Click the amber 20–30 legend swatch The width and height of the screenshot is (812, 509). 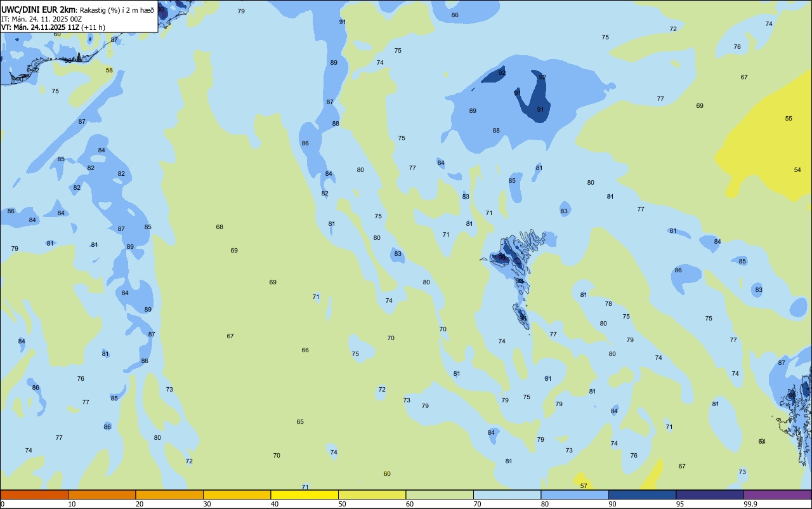(x=169, y=494)
